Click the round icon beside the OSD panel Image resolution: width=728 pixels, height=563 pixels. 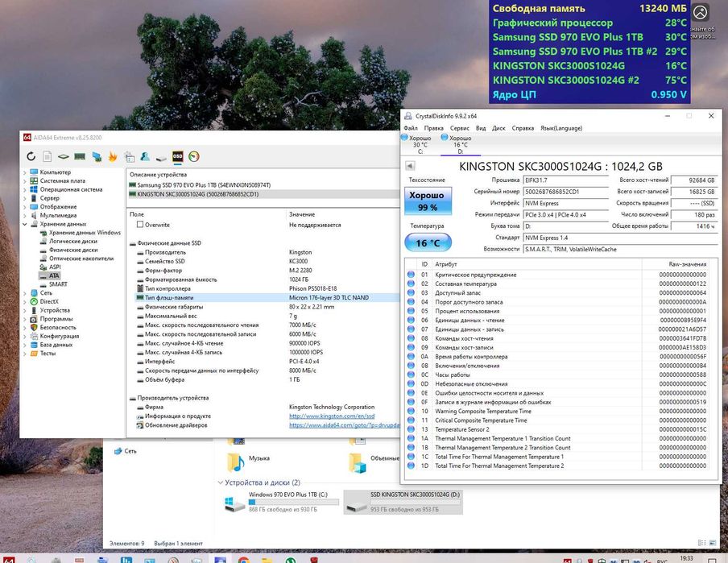(700, 13)
